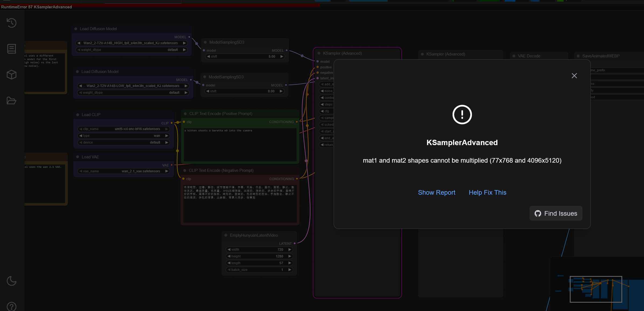This screenshot has height=311, width=644.
Task: Increase latent length 57
Action: tap(290, 263)
